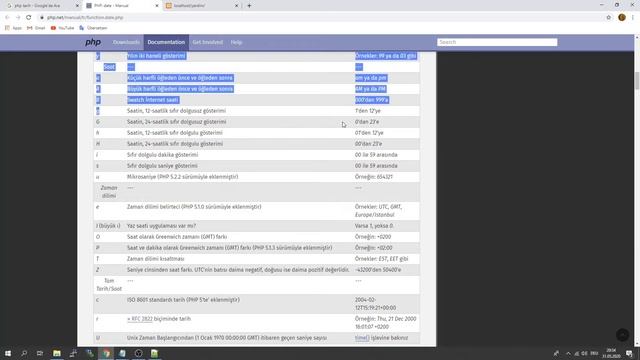Open the Chrome profile avatar
Image resolution: width=640 pixels, height=360 pixels.
[x=622, y=18]
